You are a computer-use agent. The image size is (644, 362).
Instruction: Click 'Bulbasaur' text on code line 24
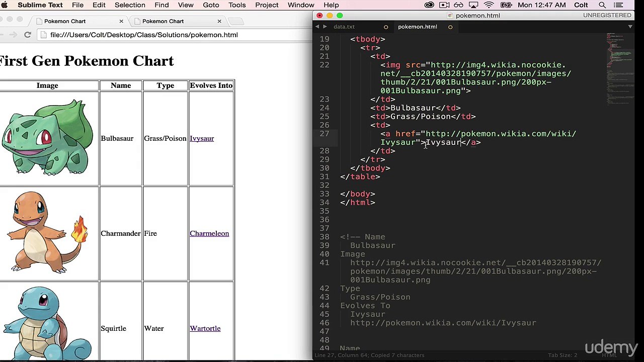413,108
